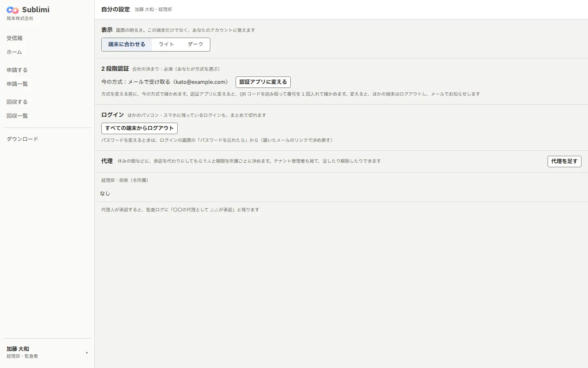Click 経理部・部長（主所属） label

(x=126, y=180)
